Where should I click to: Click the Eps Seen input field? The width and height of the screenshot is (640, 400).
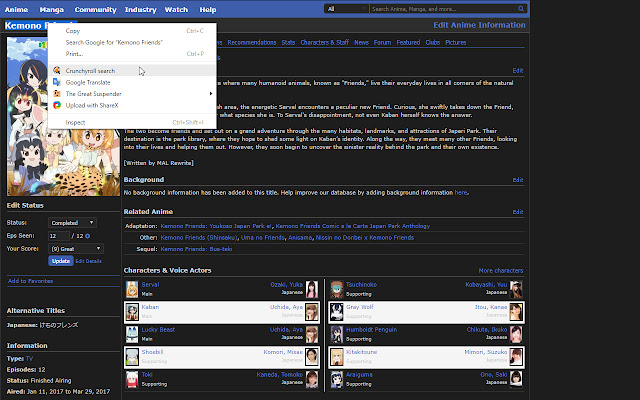point(59,236)
